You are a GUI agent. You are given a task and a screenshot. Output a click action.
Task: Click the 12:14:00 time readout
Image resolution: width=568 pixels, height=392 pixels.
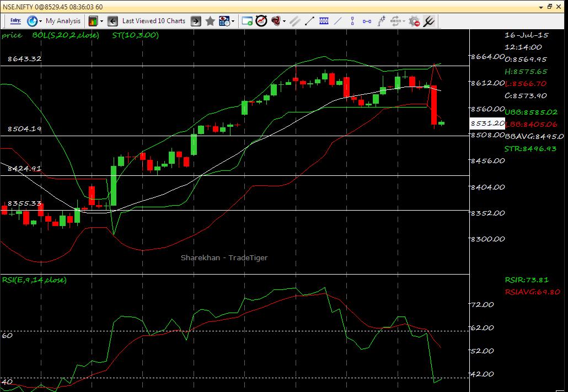523,47
